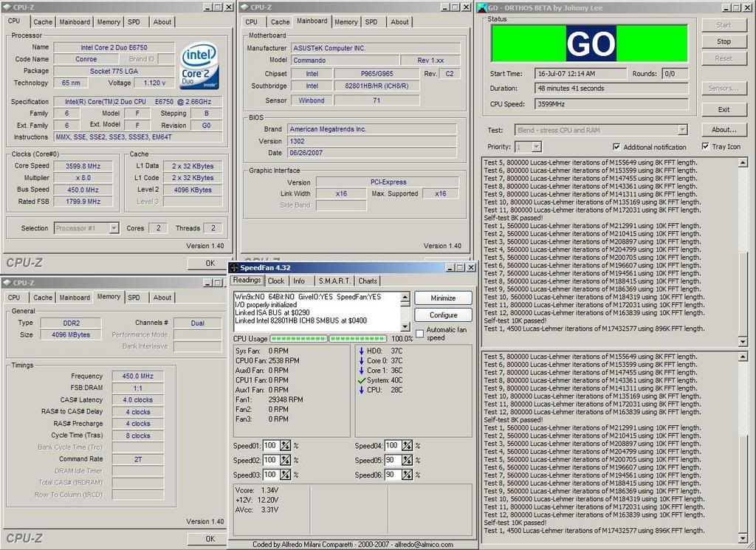Screen dimensions: 756x550
Task: Uncheck Additional notification in Orthos
Action: pyautogui.click(x=616, y=146)
